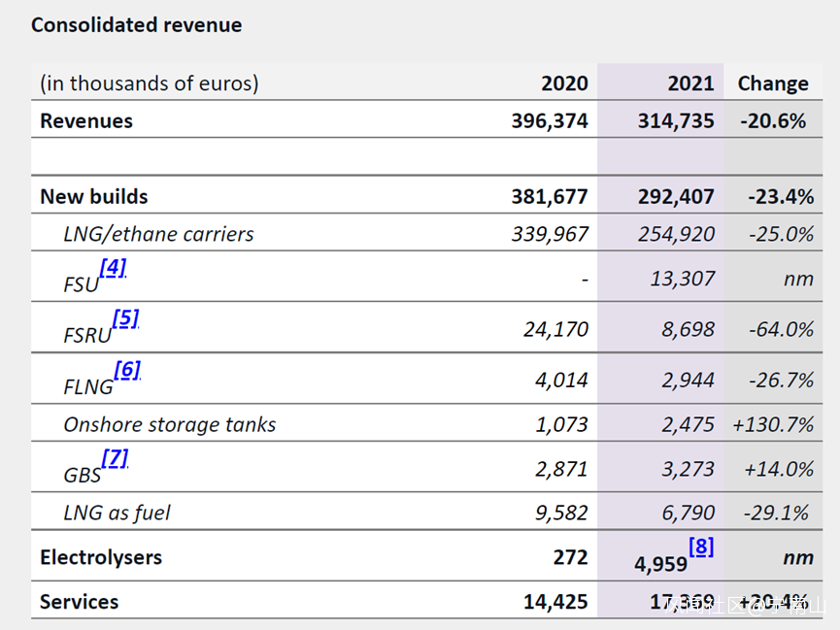Image resolution: width=840 pixels, height=630 pixels.
Task: Select the LNG/ethane carriers row label
Action: [x=158, y=234]
